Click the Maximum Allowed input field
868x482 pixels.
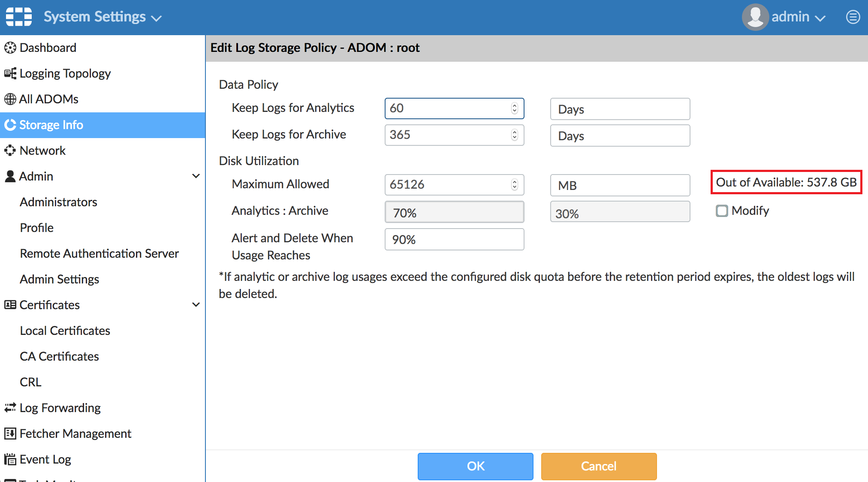click(446, 184)
